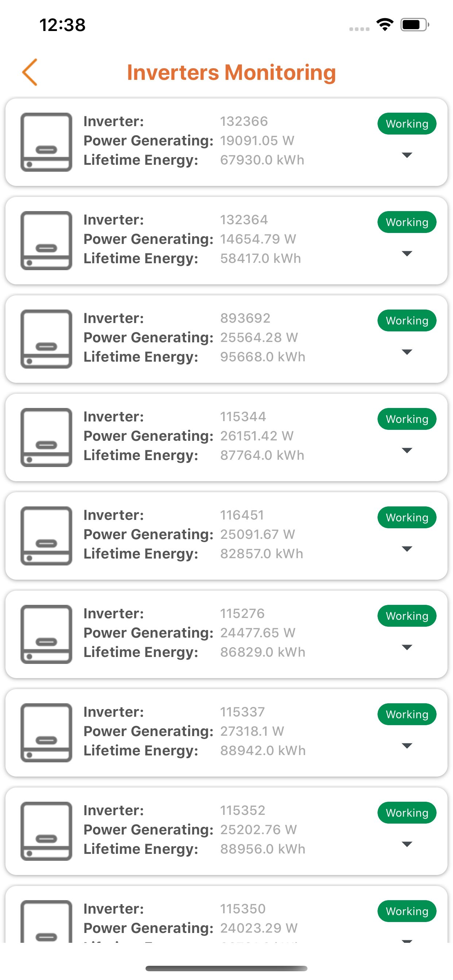
Task: Open dropdown arrow on inverter 115344
Action: point(407,451)
